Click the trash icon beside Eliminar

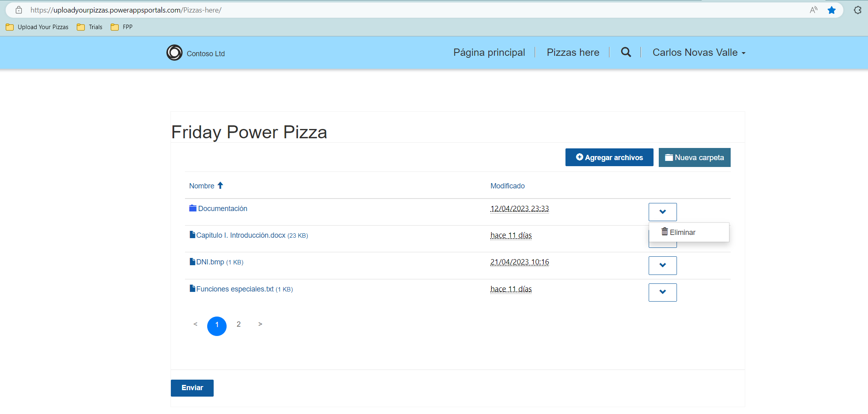pyautogui.click(x=664, y=232)
